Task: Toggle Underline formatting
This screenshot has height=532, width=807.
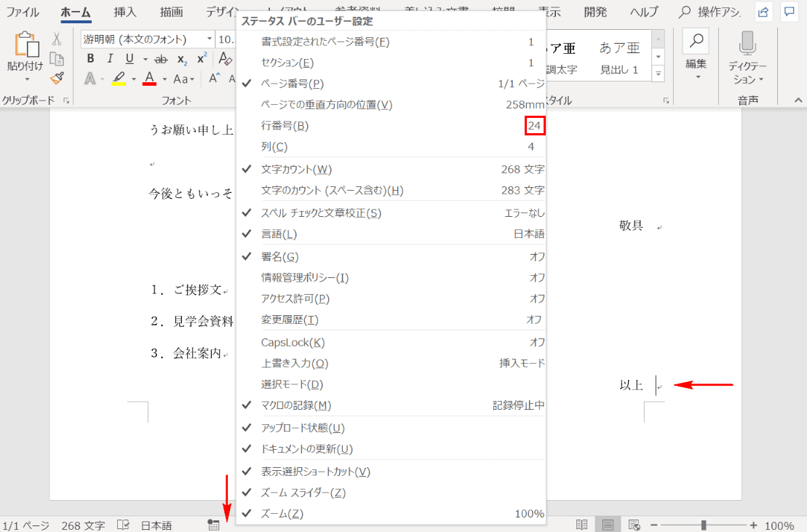Action: point(130,59)
